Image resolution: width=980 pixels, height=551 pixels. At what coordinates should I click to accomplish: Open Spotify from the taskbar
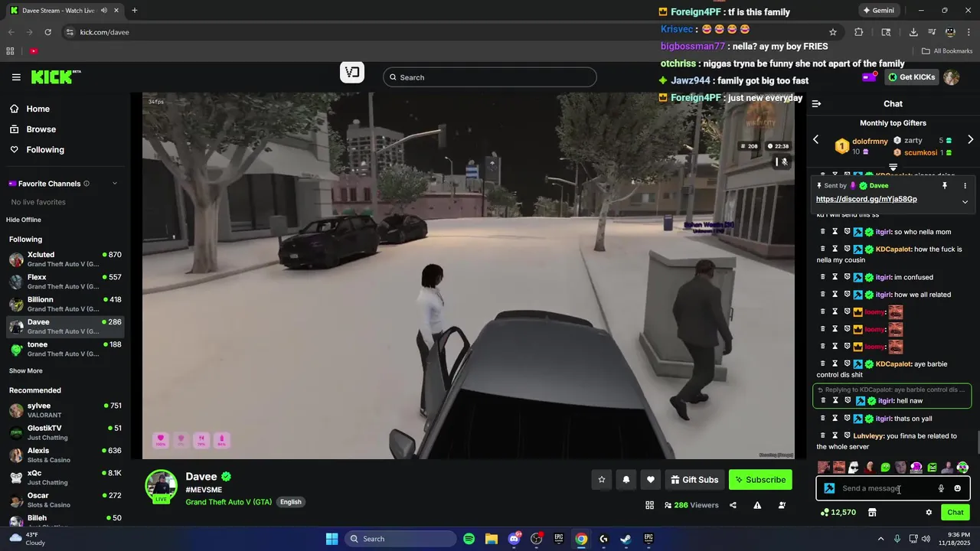click(469, 539)
